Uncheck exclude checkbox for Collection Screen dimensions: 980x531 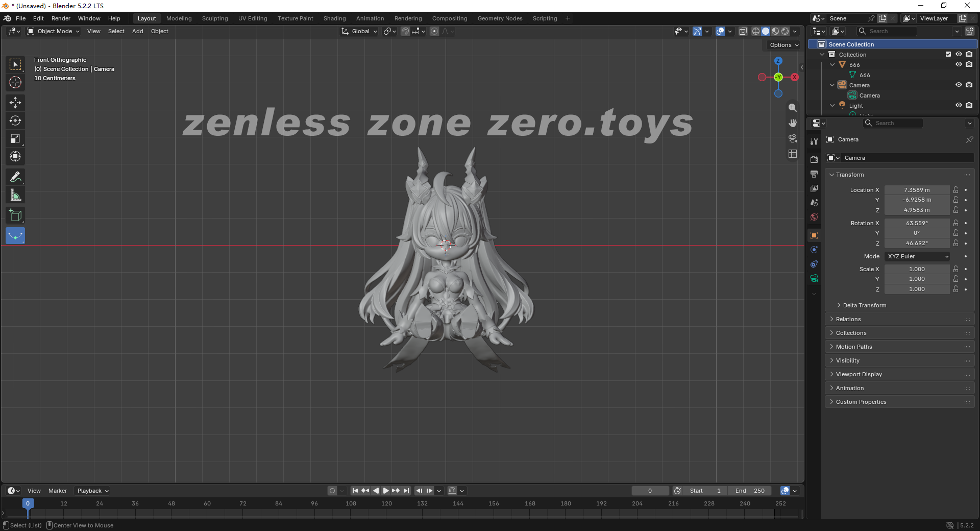pyautogui.click(x=948, y=54)
